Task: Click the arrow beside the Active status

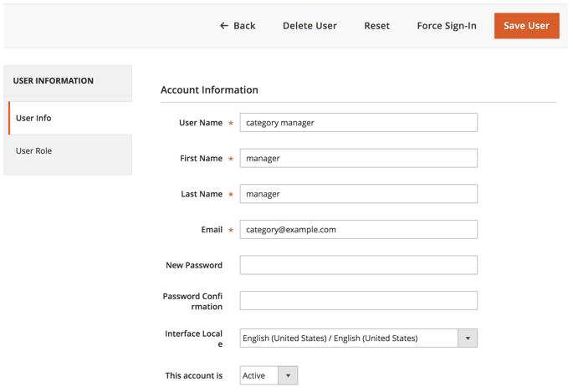Action: point(288,376)
